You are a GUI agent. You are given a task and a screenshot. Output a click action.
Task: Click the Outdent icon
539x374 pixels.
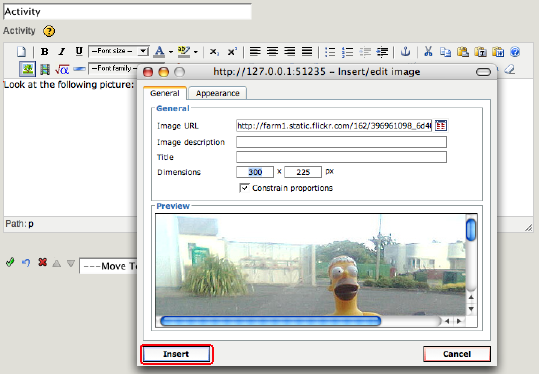(x=365, y=52)
